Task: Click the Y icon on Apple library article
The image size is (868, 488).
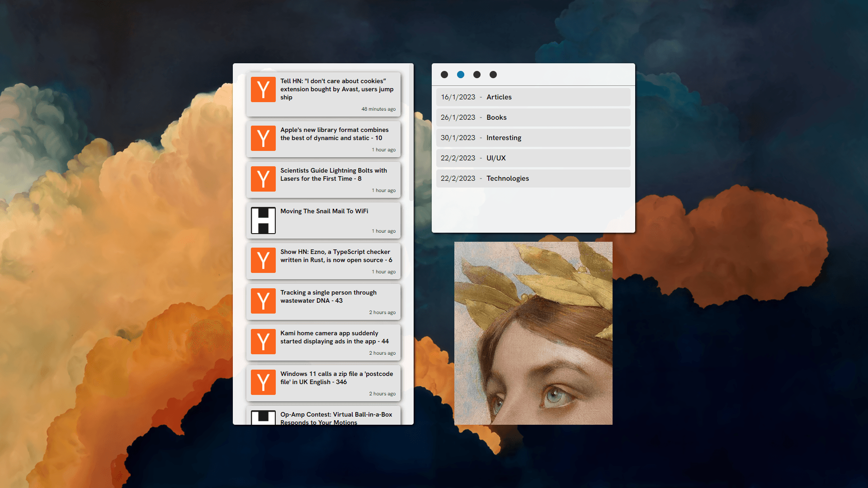Action: (x=264, y=138)
